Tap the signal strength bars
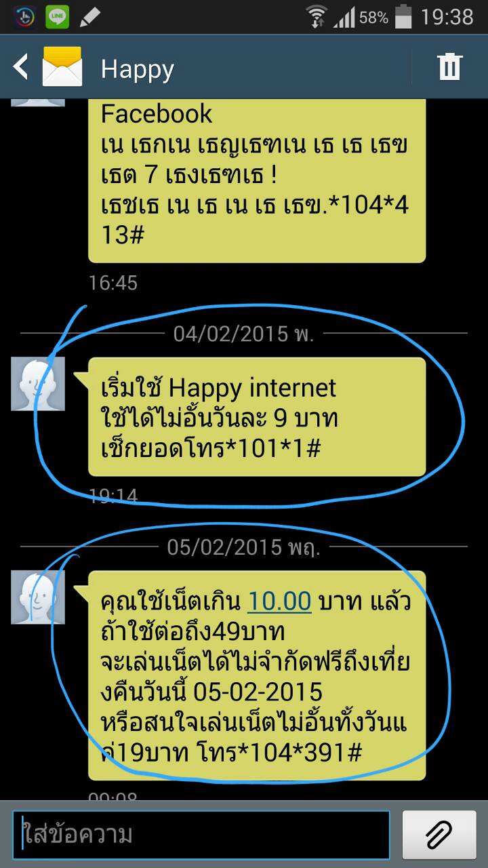The image size is (488, 868). click(x=345, y=17)
